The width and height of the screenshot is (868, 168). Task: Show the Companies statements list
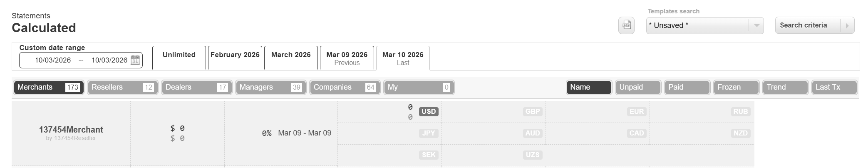345,87
